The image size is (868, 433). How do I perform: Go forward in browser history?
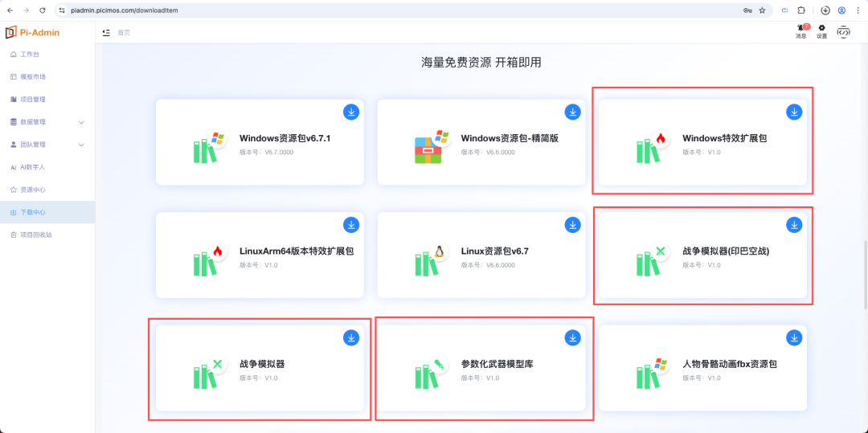[x=26, y=10]
